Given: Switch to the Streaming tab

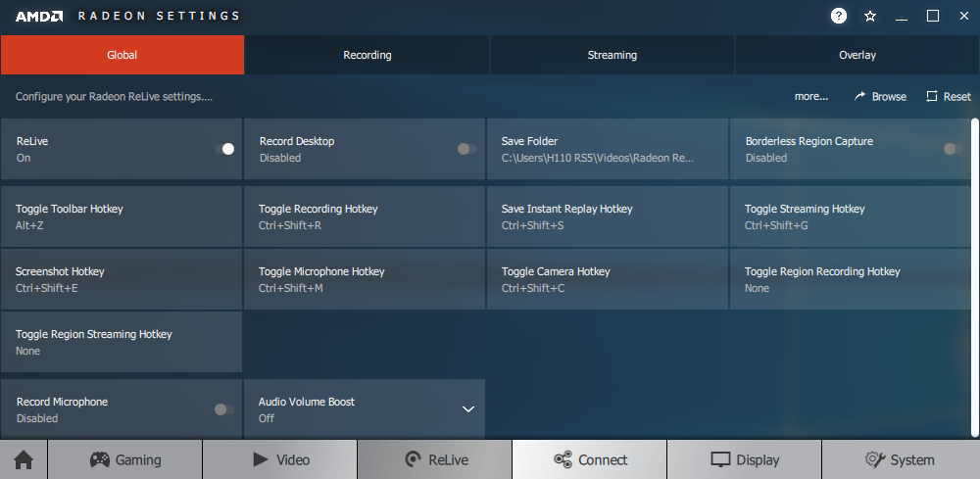Looking at the screenshot, I should pos(612,56).
